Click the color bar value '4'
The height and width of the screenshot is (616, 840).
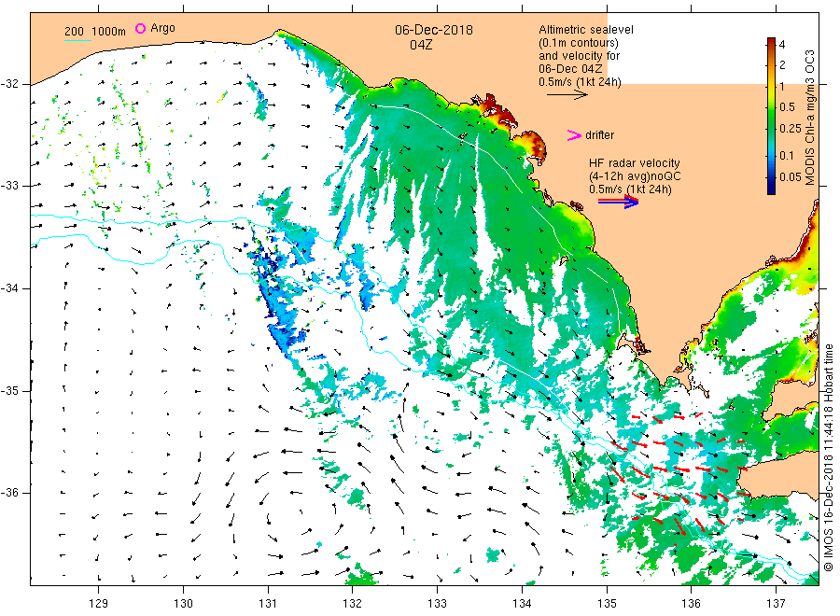[x=782, y=45]
